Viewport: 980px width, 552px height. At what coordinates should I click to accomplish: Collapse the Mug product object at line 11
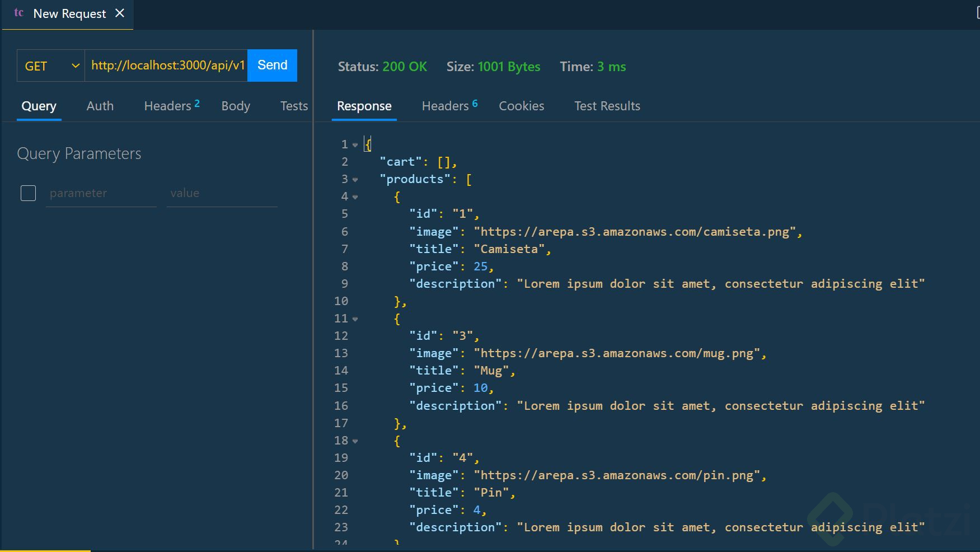click(x=355, y=319)
